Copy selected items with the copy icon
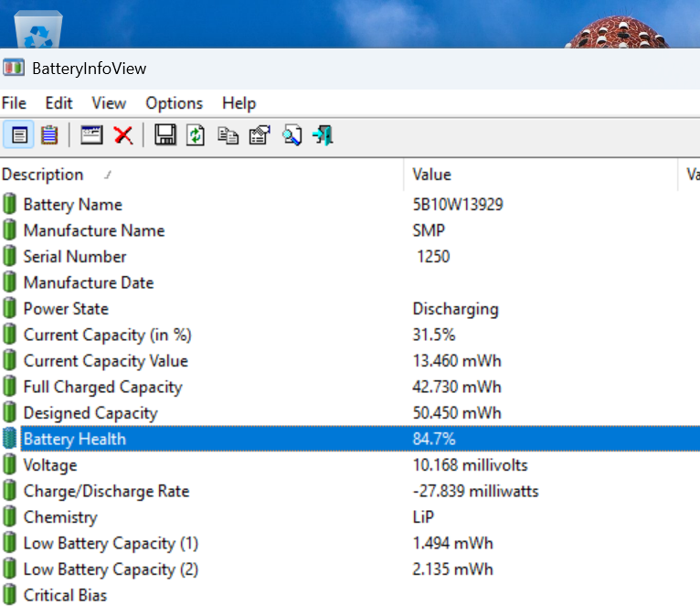 pos(228,135)
